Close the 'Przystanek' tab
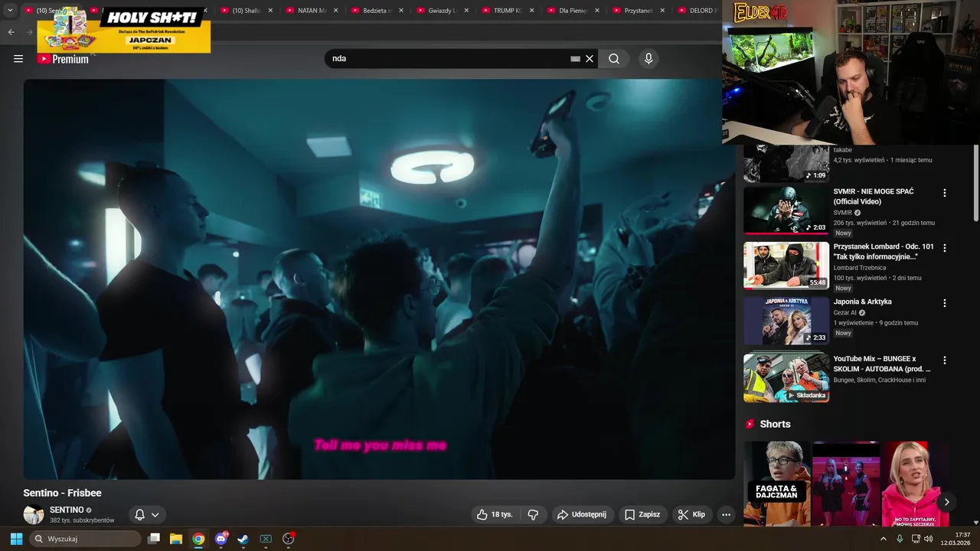980x551 pixels. click(x=662, y=11)
